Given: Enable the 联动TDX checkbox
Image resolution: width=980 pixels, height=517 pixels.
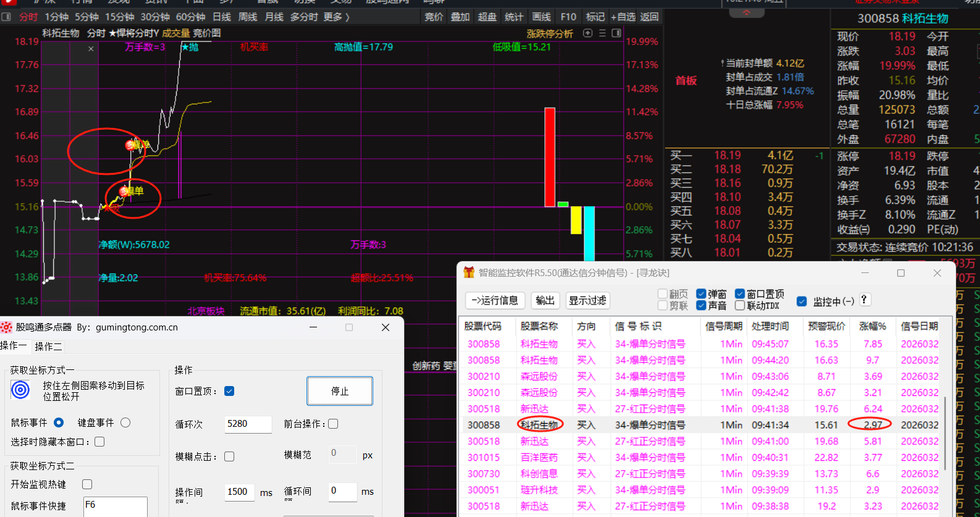Looking at the screenshot, I should [740, 306].
